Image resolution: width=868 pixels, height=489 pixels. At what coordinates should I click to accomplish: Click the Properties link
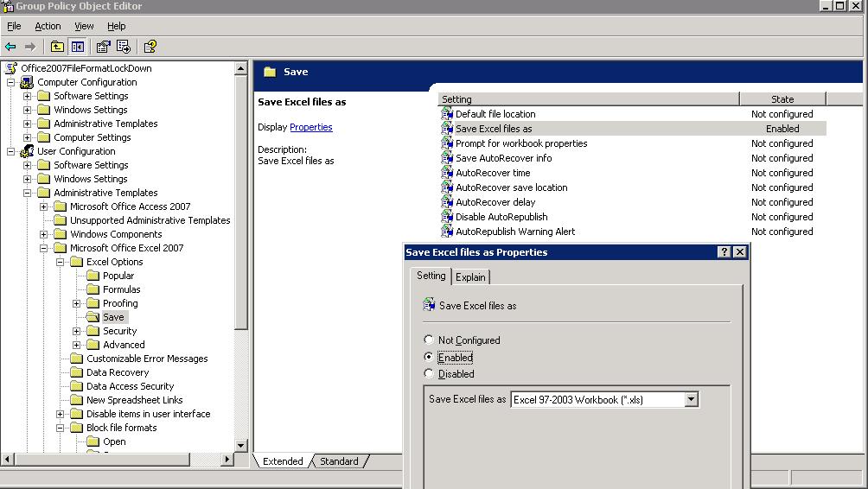click(311, 127)
